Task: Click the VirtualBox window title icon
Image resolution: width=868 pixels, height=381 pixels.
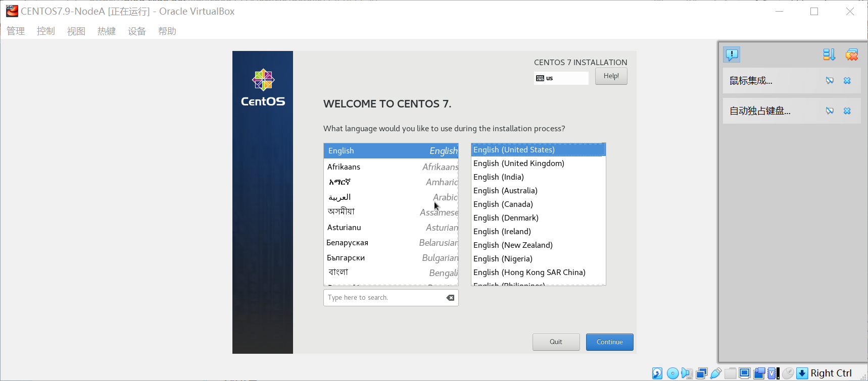Action: 12,11
